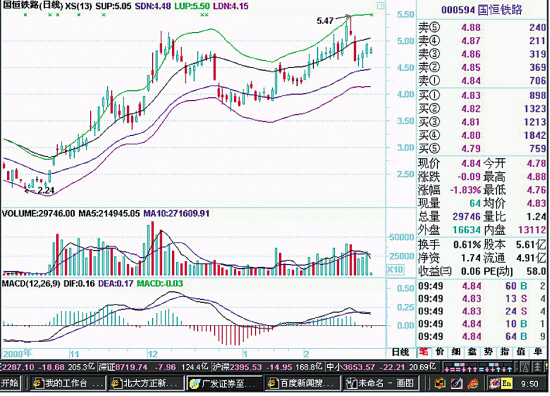Image resolution: width=550 pixels, height=396 pixels.
Task: Click the 涨幅 -1.83% value
Action: point(465,190)
